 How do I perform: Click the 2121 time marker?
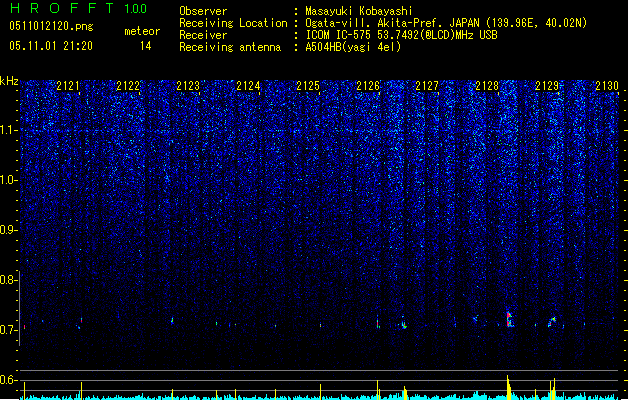click(x=68, y=86)
